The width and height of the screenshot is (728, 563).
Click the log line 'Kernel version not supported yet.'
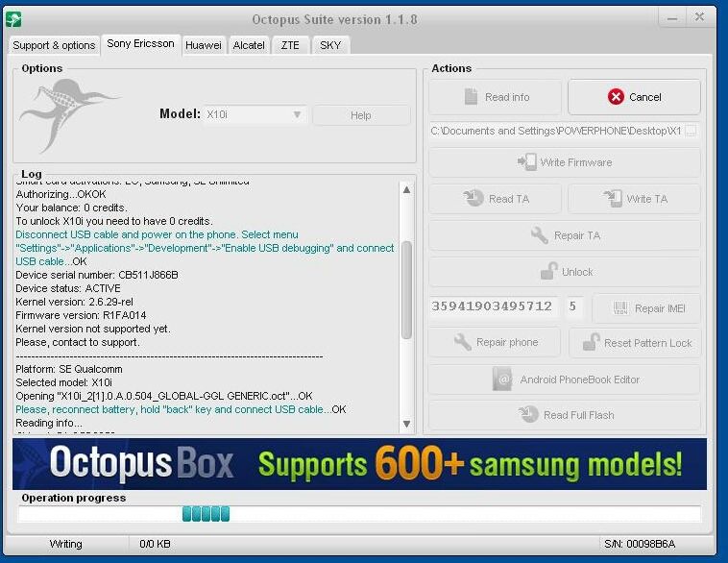[93, 329]
